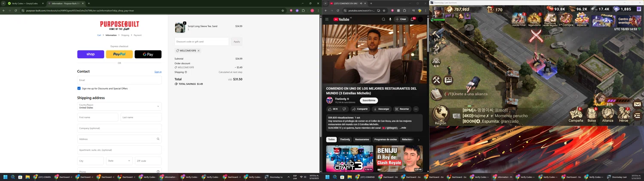The width and height of the screenshot is (644, 181).
Task: Open the Chrome tab search dropdown, checkout window
Action: click(x=3, y=3)
